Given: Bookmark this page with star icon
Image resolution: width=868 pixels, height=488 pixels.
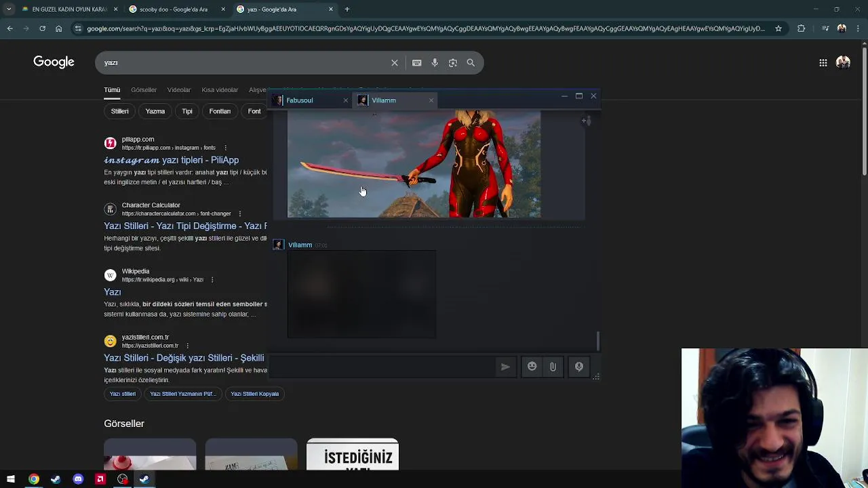Looking at the screenshot, I should pyautogui.click(x=778, y=28).
